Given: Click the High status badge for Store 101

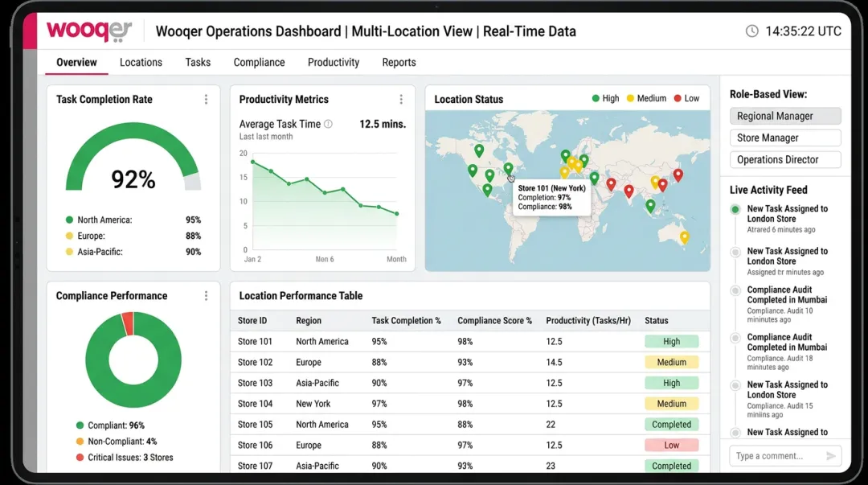Looking at the screenshot, I should click(x=671, y=342).
